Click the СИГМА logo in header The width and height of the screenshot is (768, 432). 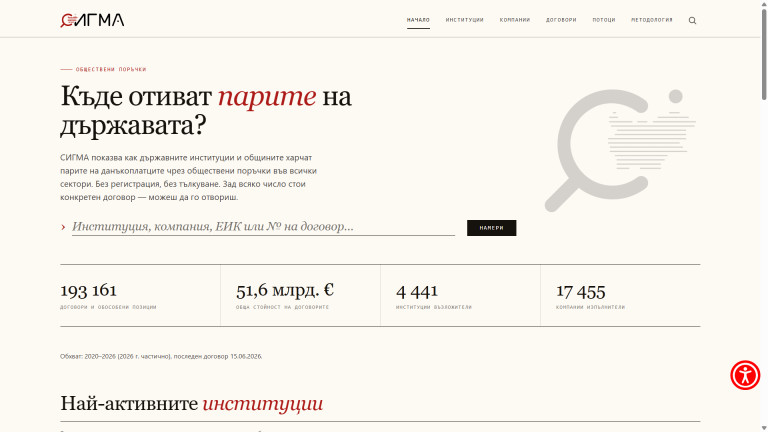coord(92,20)
